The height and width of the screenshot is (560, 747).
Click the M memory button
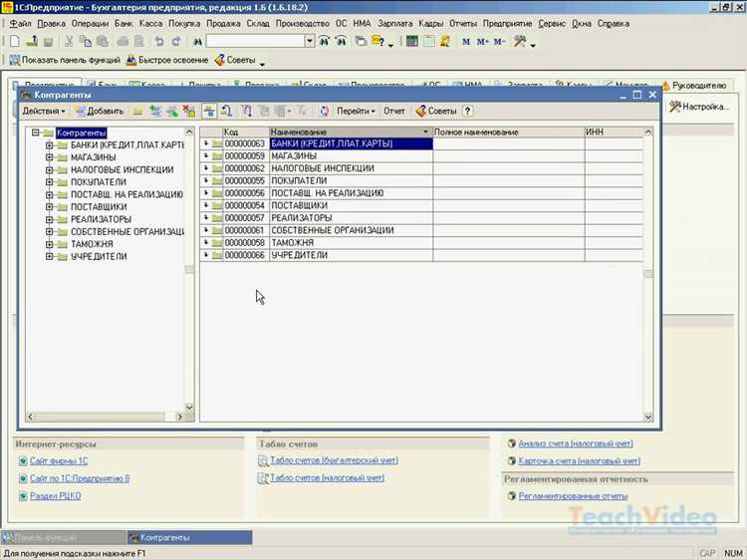[466, 42]
